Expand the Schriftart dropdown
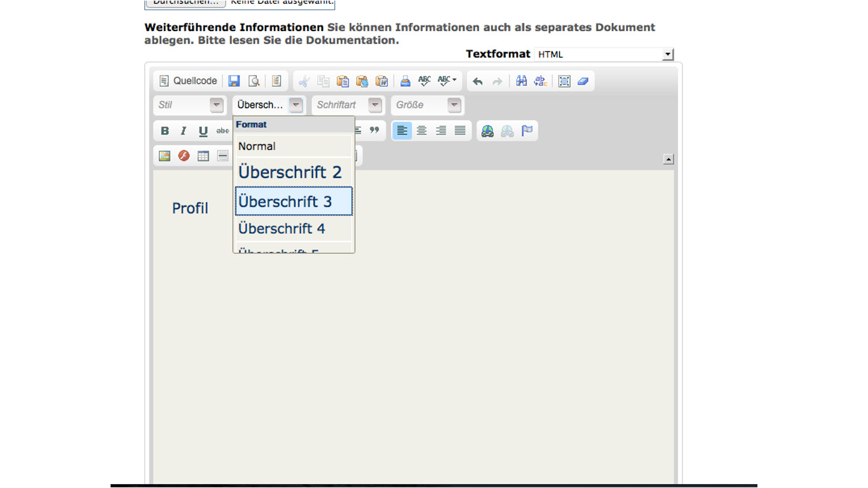The height and width of the screenshot is (488, 868). pos(348,105)
